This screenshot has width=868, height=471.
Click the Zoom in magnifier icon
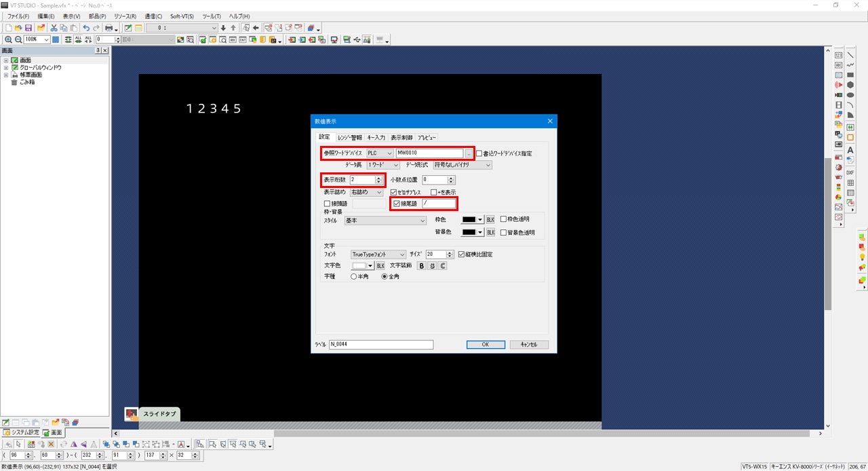click(8, 40)
